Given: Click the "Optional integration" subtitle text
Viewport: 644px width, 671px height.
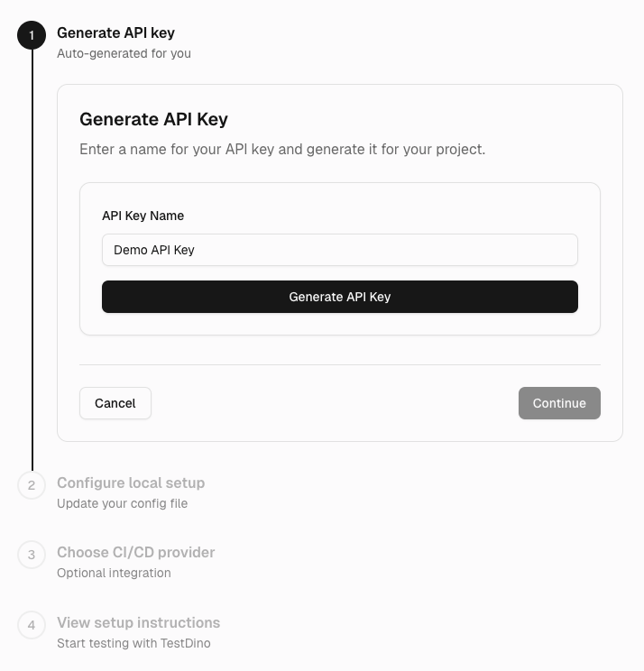Looking at the screenshot, I should coord(114,573).
